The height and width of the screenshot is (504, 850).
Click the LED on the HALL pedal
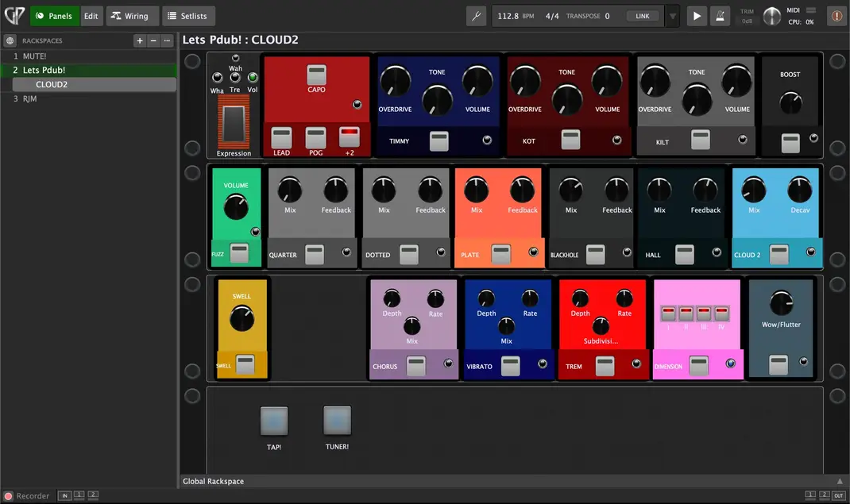point(716,252)
